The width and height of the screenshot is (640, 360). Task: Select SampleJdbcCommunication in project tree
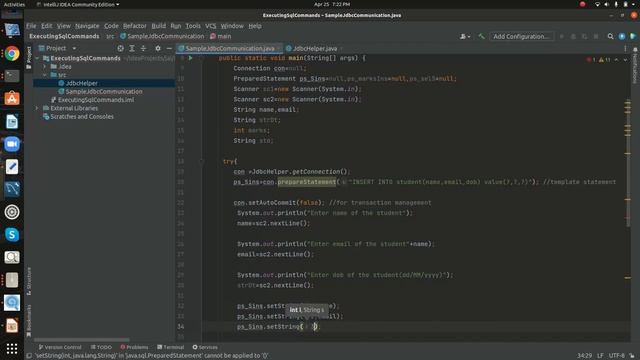(104, 91)
